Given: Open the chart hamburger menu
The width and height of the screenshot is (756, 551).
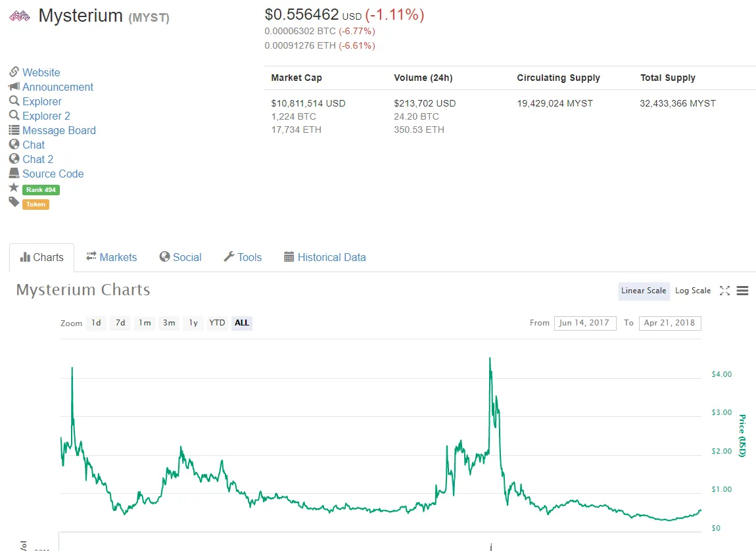Looking at the screenshot, I should 742,291.
